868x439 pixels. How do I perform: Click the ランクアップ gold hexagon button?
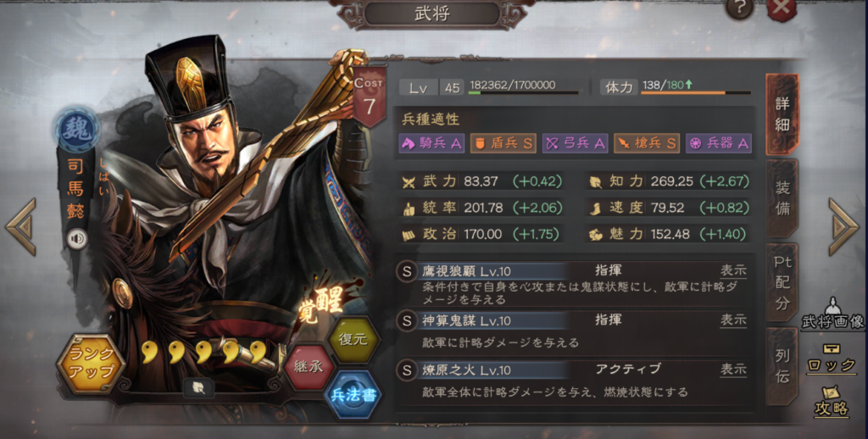click(x=90, y=364)
